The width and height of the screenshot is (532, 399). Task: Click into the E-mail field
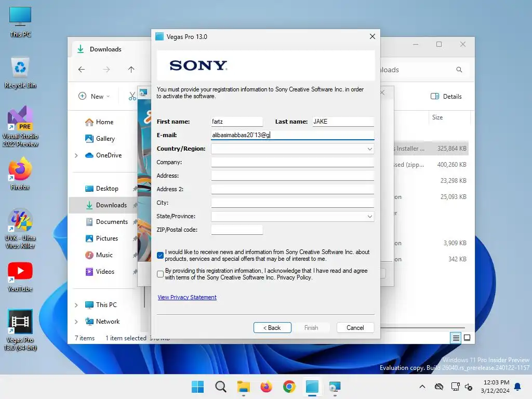coord(292,135)
